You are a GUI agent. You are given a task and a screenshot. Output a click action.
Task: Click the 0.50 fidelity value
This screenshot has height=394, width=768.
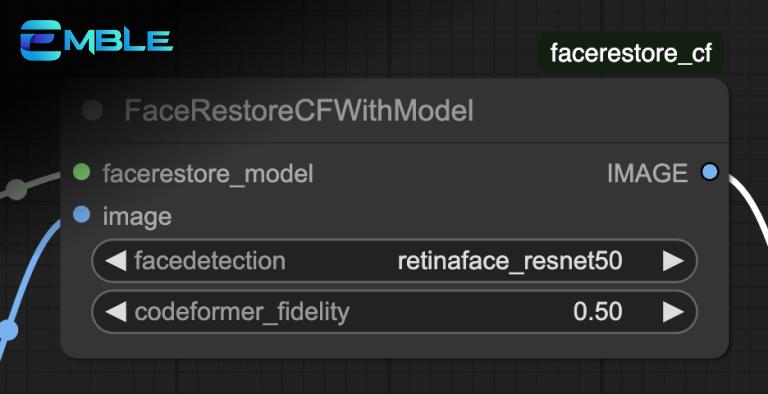pos(598,312)
